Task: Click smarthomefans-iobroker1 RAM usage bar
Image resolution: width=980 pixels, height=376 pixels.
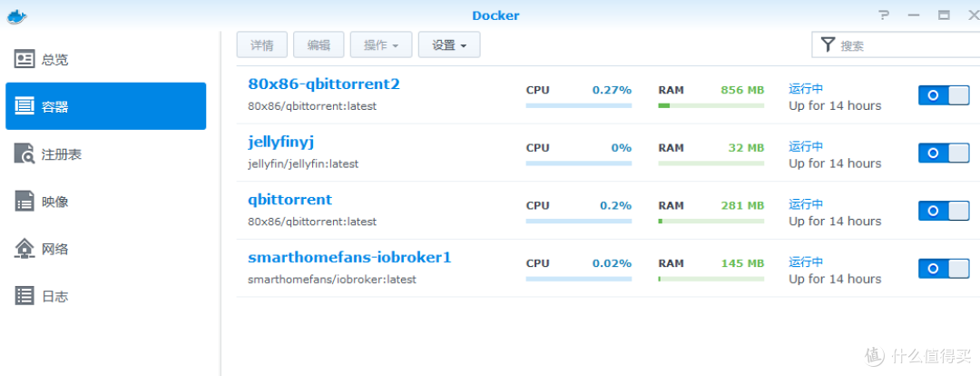Action: coord(711,279)
